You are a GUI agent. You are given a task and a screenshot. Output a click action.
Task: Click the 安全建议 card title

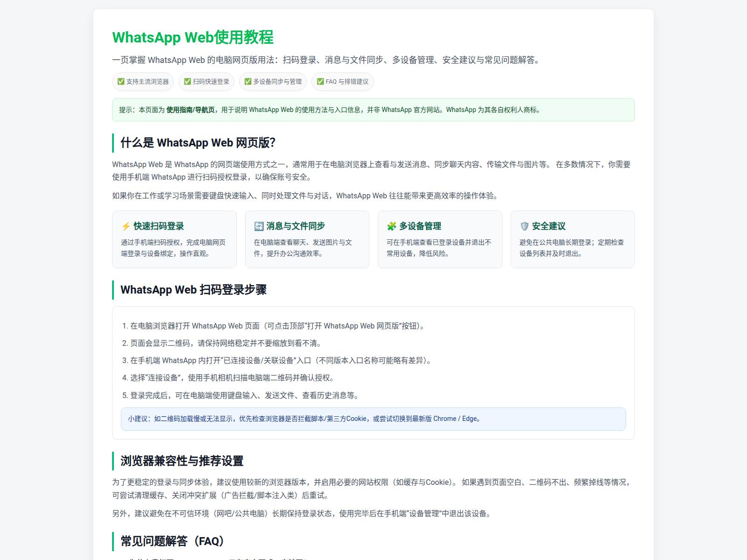(x=549, y=226)
